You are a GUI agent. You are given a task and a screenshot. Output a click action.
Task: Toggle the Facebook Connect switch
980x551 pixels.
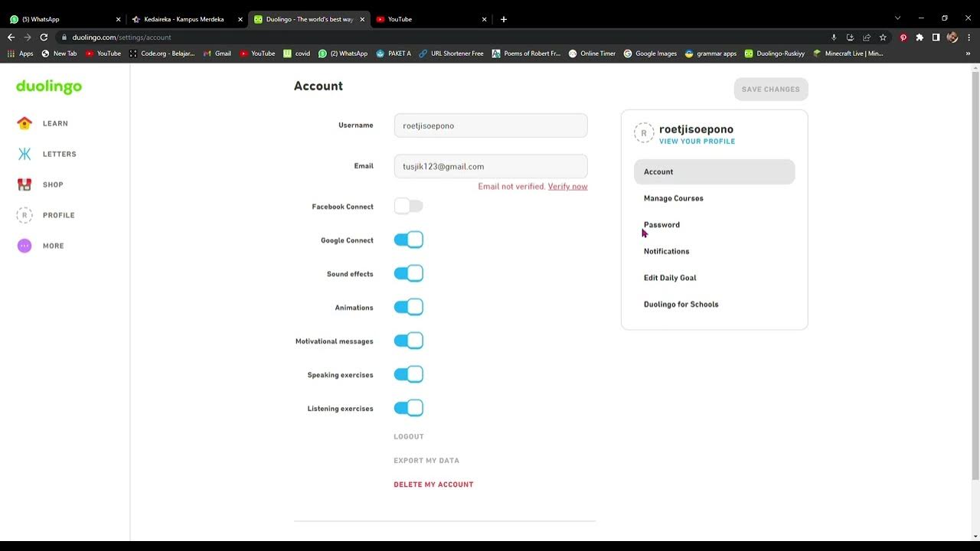[x=408, y=206]
